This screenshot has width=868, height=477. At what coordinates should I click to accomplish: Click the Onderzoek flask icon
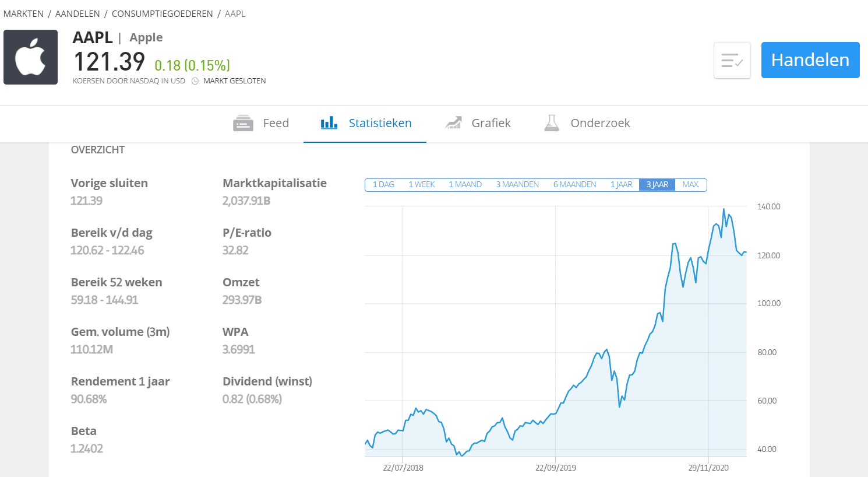(552, 123)
